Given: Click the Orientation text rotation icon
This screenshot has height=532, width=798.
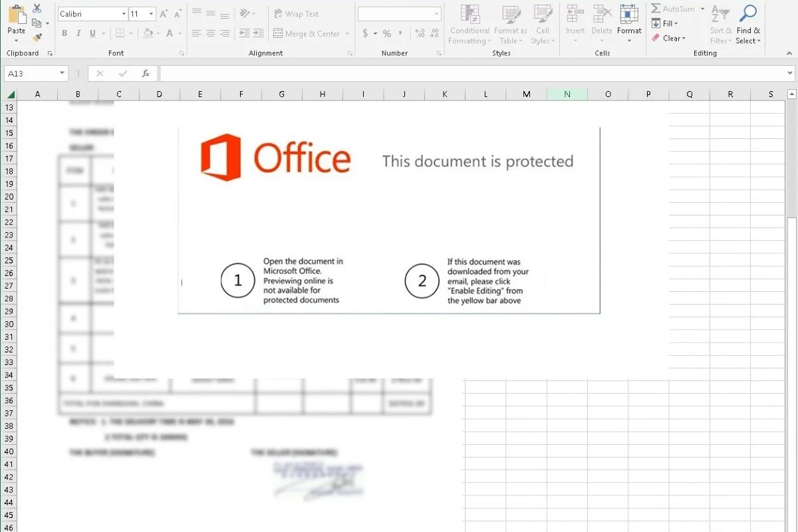Looking at the screenshot, I should pos(245,13).
